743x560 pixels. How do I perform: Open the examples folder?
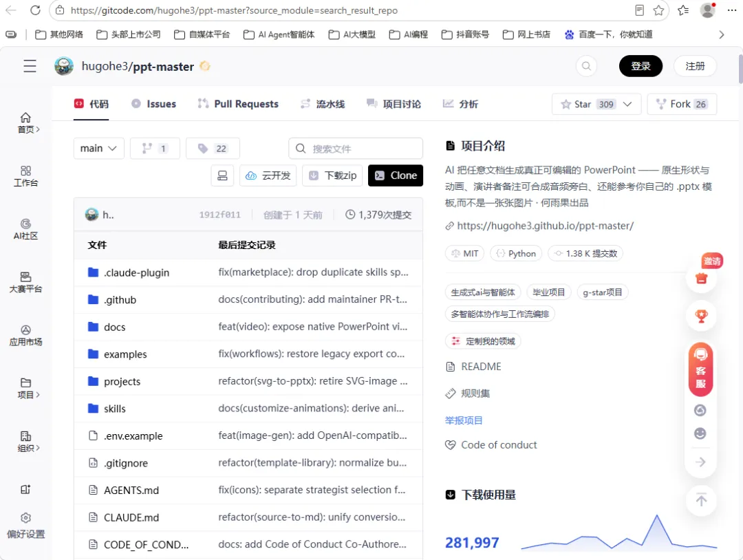[x=125, y=354]
